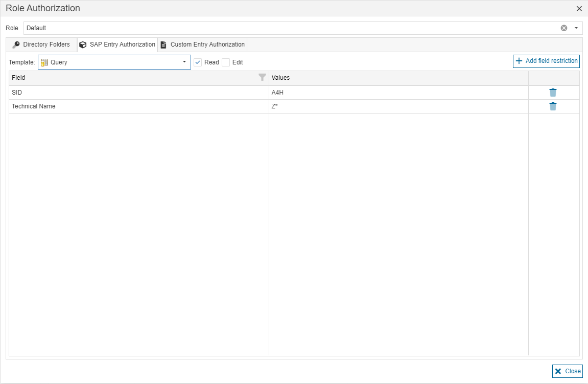The height and width of the screenshot is (384, 588).
Task: Delete the Technical Name field restriction
Action: pyautogui.click(x=553, y=106)
